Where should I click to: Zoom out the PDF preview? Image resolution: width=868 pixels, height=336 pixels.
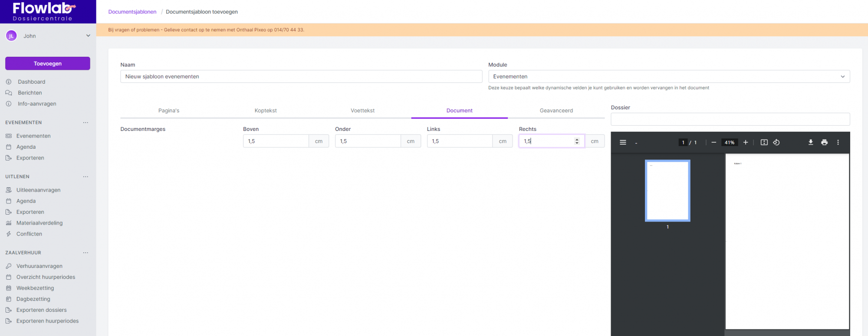pyautogui.click(x=713, y=142)
